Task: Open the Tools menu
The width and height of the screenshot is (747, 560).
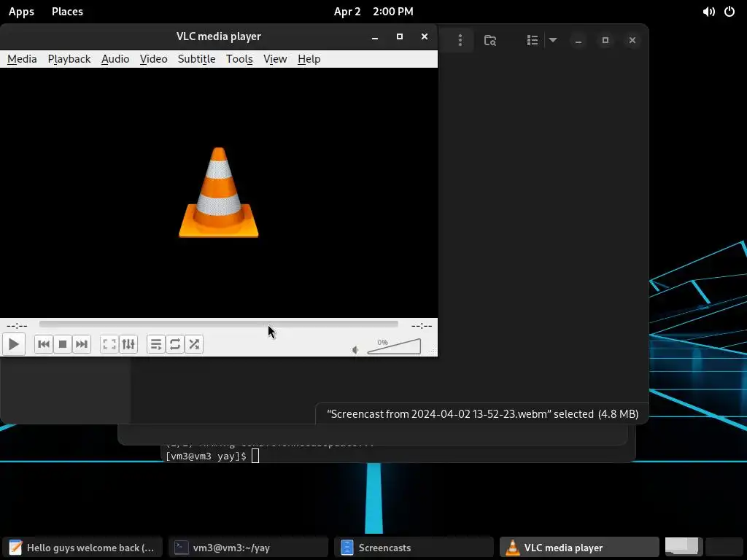Action: click(239, 59)
